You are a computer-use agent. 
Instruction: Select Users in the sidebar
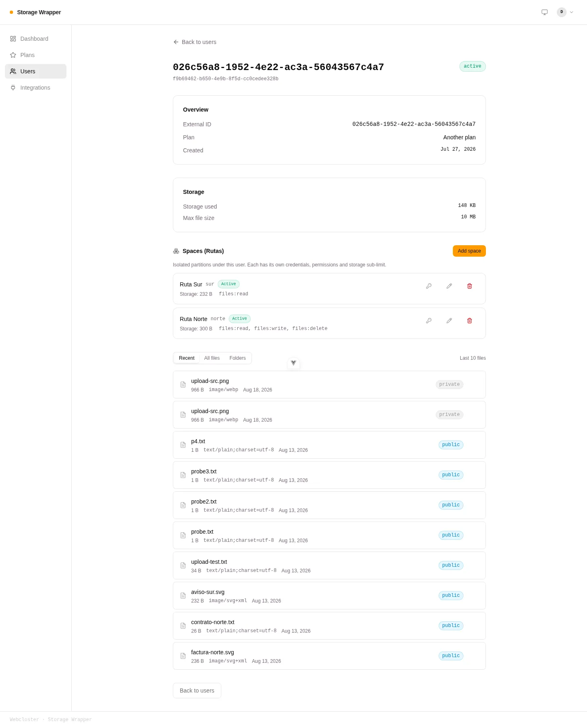point(35,71)
